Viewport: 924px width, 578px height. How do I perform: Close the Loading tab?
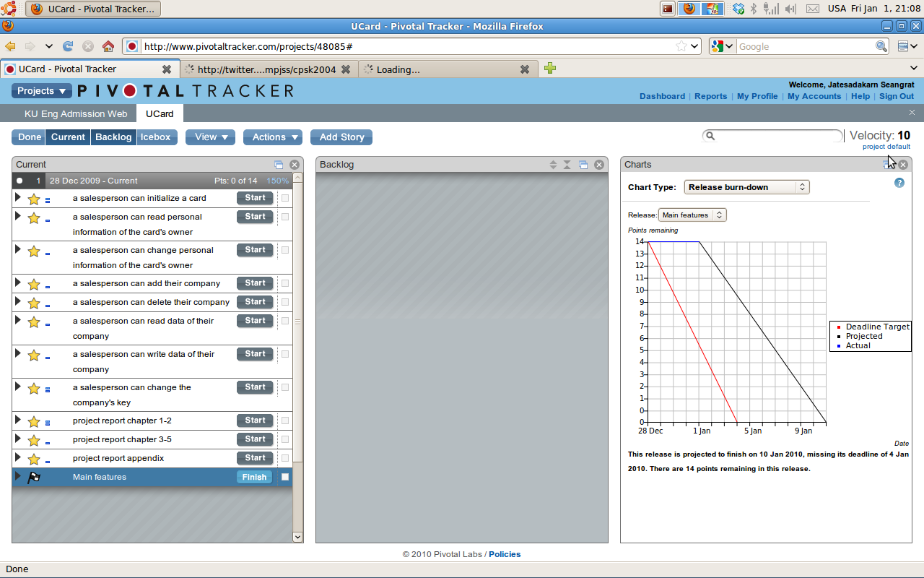tap(525, 69)
